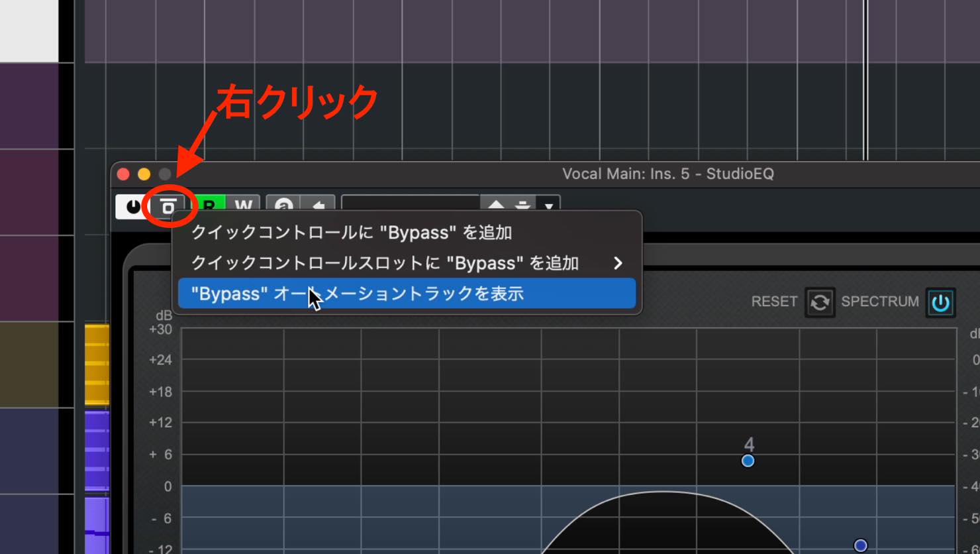Load the previous preset with up arrow

coord(496,204)
